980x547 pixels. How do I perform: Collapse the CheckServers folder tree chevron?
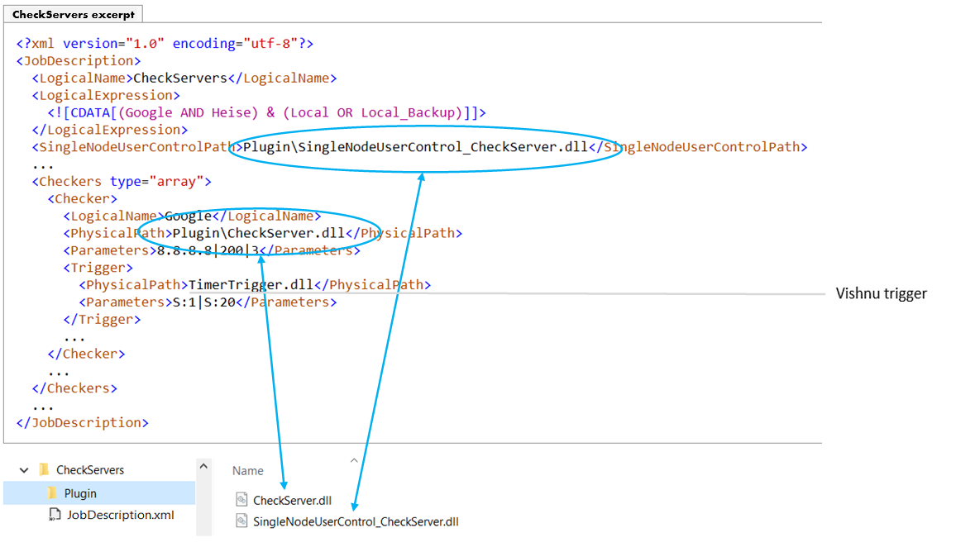pos(24,470)
